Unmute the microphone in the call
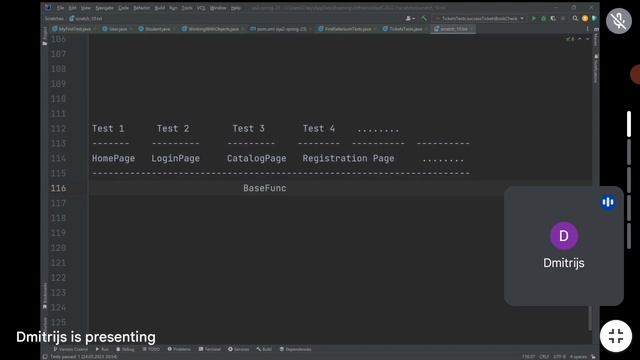This screenshot has width=640, height=360. [x=619, y=21]
